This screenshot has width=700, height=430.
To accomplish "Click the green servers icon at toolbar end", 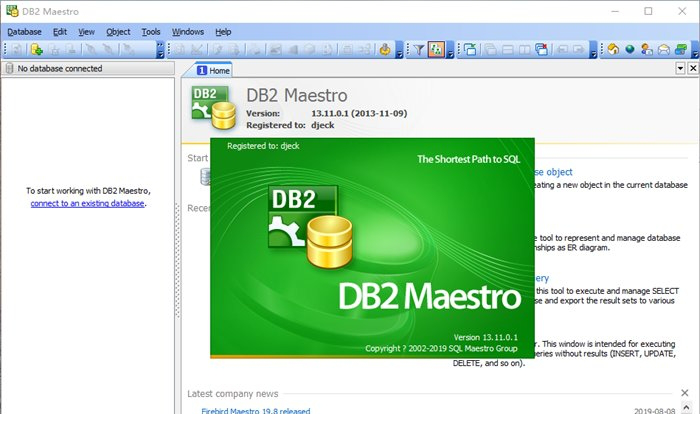I will pyautogui.click(x=681, y=50).
